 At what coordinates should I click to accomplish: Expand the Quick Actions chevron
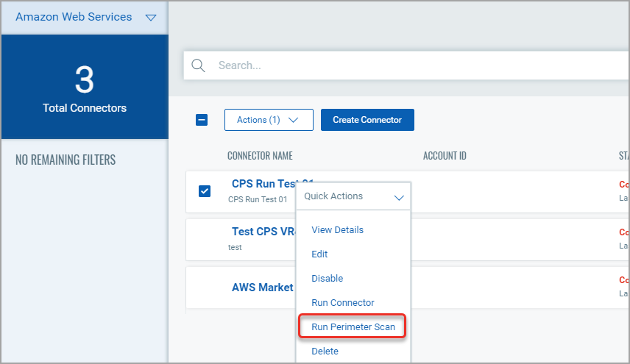(x=399, y=197)
